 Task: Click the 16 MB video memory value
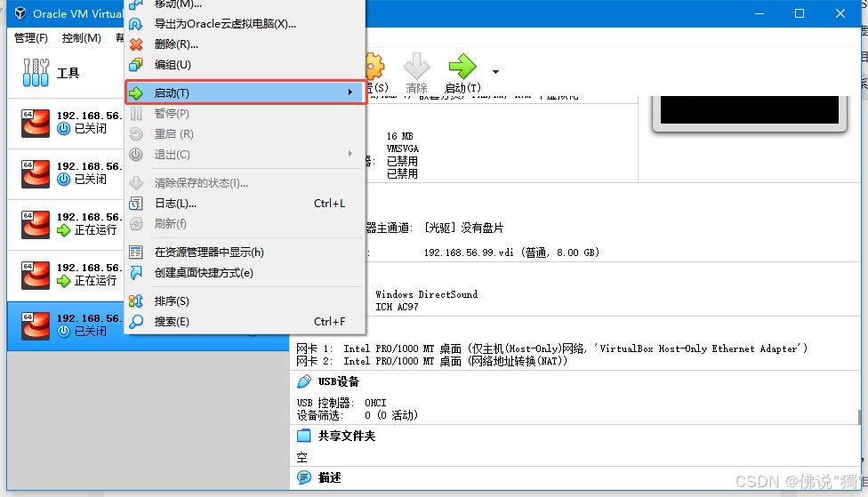click(399, 136)
